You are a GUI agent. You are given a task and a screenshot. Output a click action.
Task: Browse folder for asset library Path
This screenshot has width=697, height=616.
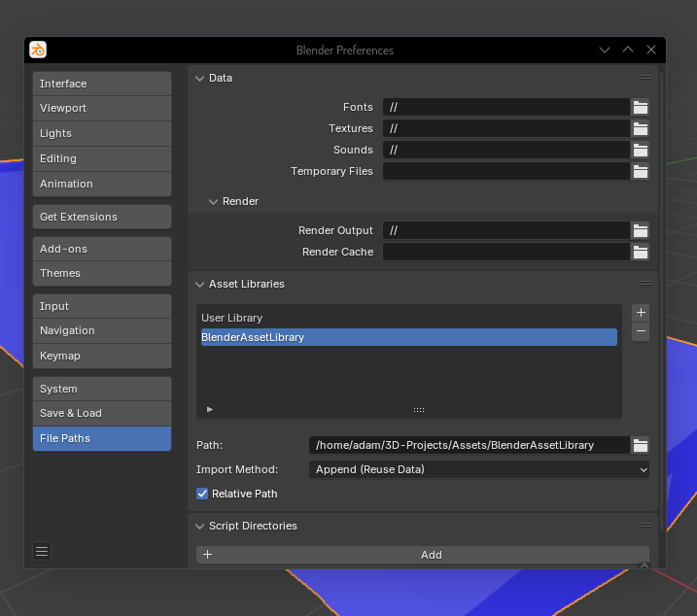pos(640,445)
